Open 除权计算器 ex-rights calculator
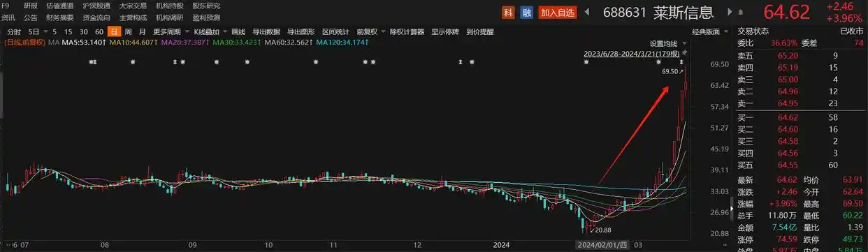This screenshot has width=868, height=252. pos(407,32)
